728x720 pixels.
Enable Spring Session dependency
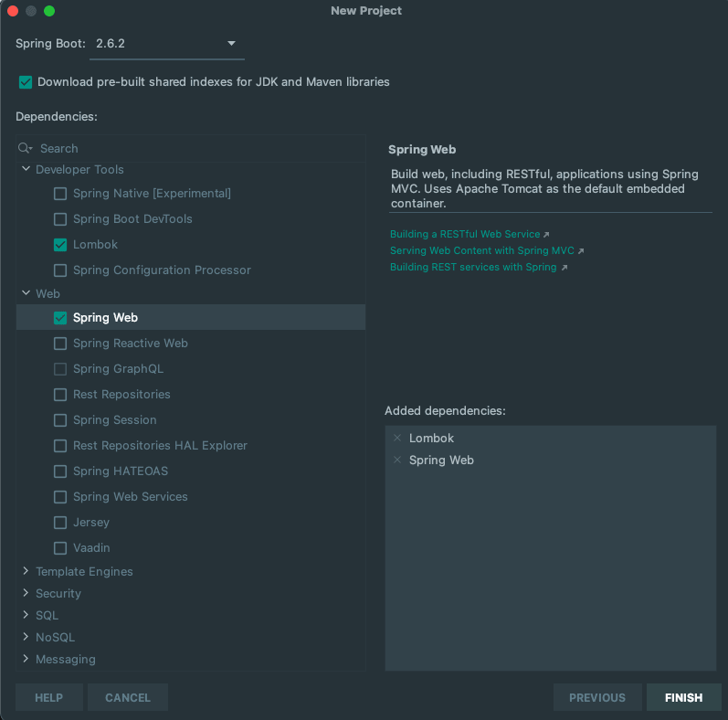coord(60,420)
